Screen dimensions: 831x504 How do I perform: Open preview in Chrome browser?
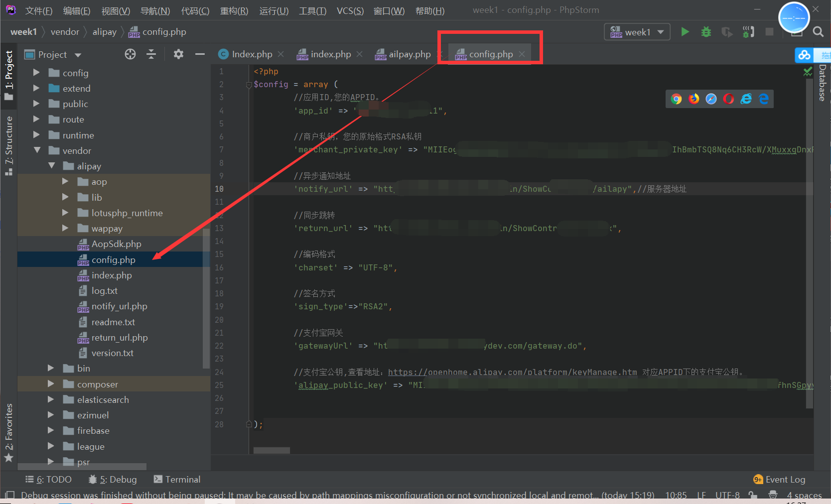(676, 99)
